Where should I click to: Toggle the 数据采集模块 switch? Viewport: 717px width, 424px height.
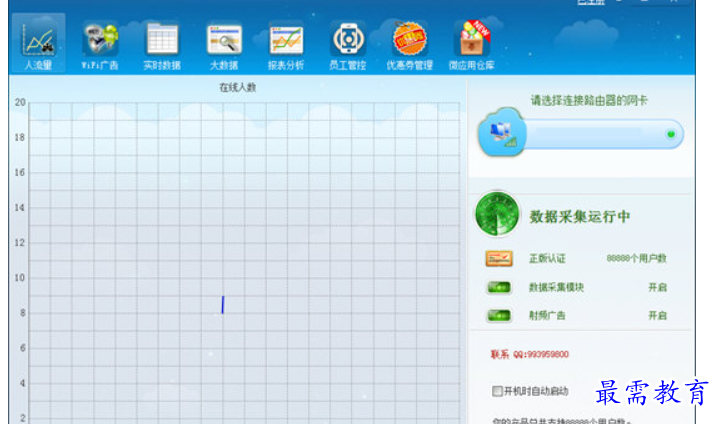(499, 287)
